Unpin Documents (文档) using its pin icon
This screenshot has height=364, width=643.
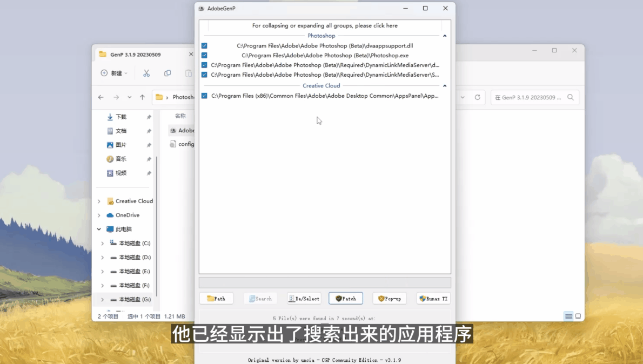(x=149, y=131)
